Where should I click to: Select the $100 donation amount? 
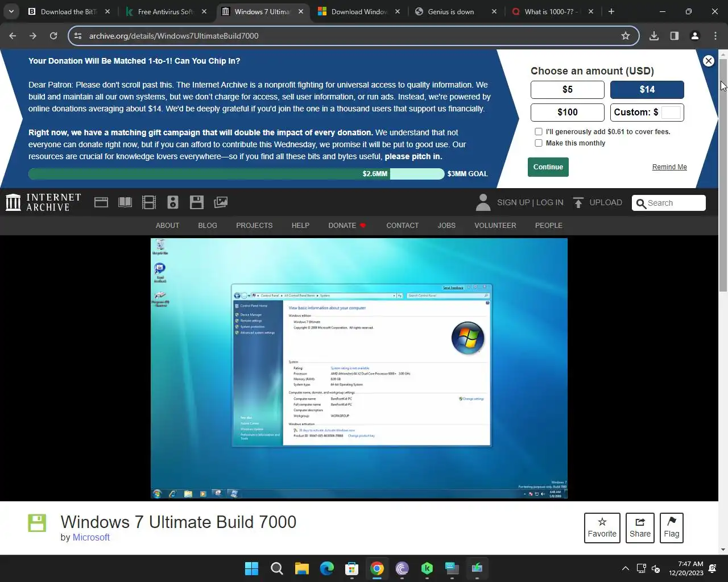(568, 112)
